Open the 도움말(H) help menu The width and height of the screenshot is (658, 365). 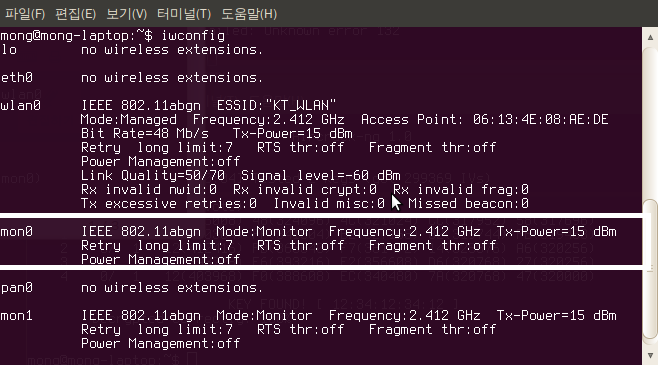pos(249,14)
